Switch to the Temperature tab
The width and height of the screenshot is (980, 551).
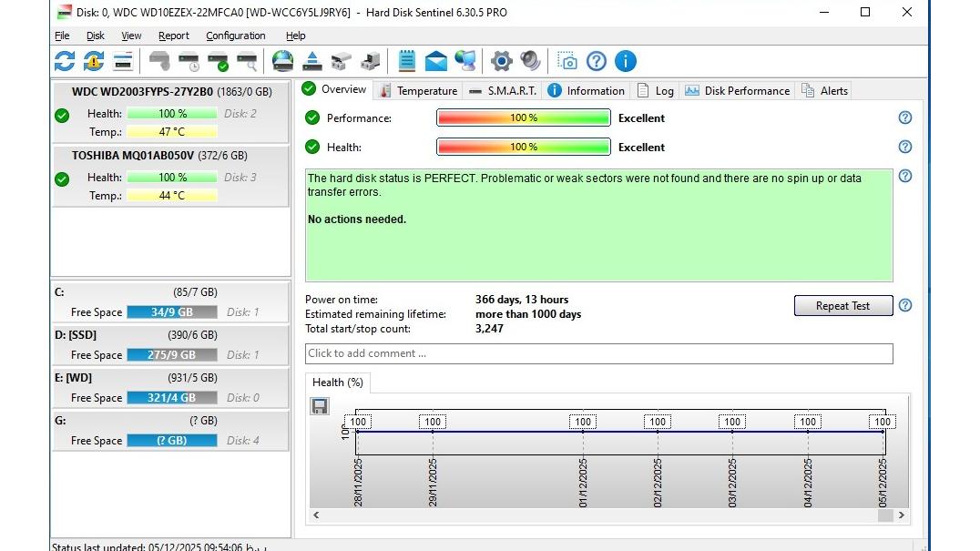tap(419, 90)
